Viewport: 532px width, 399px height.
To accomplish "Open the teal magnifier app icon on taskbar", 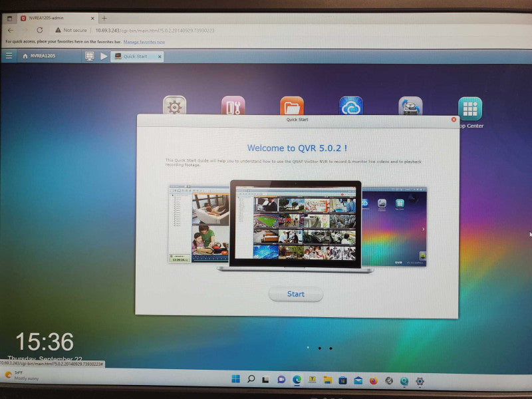I will click(404, 381).
